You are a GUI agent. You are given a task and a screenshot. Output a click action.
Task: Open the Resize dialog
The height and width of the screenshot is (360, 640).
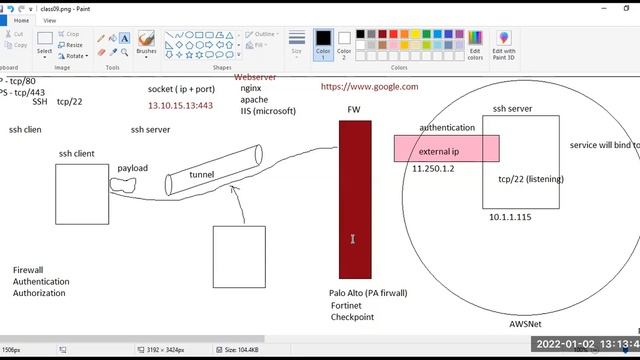pos(70,45)
